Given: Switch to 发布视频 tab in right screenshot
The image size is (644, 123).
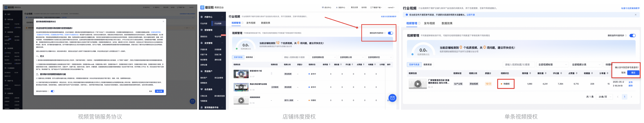Looking at the screenshot, I should pyautogui.click(x=429, y=23).
